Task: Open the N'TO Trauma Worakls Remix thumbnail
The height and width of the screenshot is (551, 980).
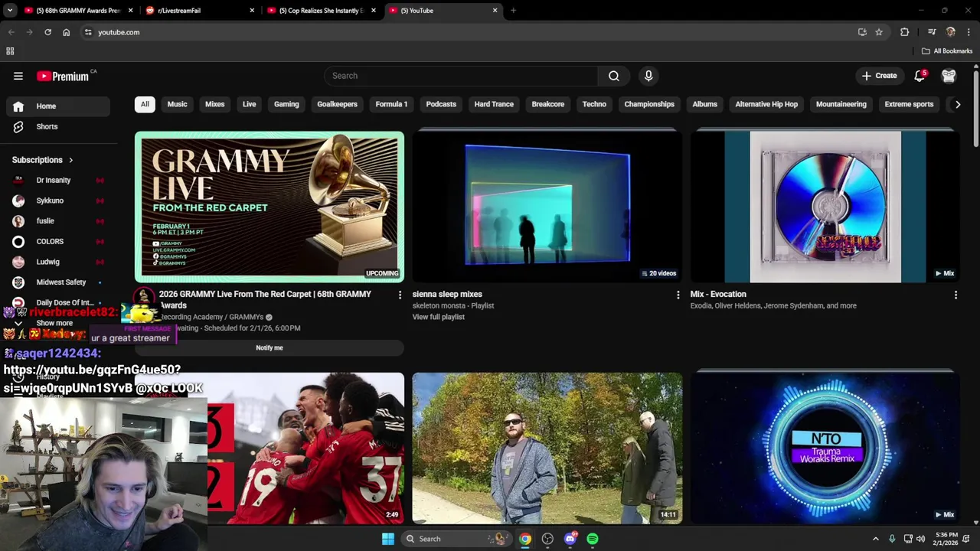Action: [825, 448]
